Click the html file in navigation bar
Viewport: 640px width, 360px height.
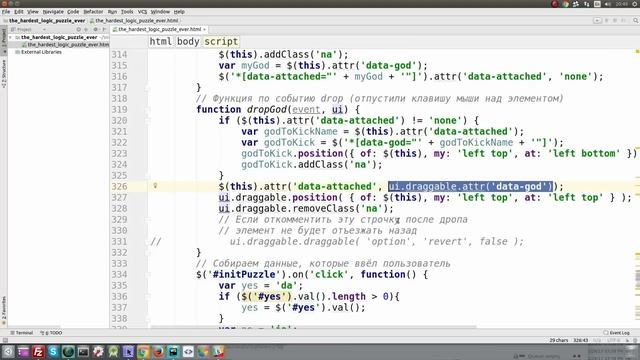[x=134, y=20]
